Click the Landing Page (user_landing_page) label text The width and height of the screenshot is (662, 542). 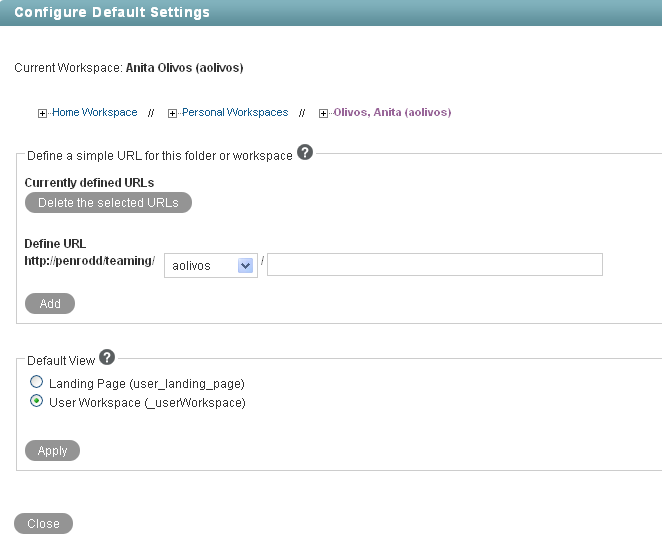146,384
